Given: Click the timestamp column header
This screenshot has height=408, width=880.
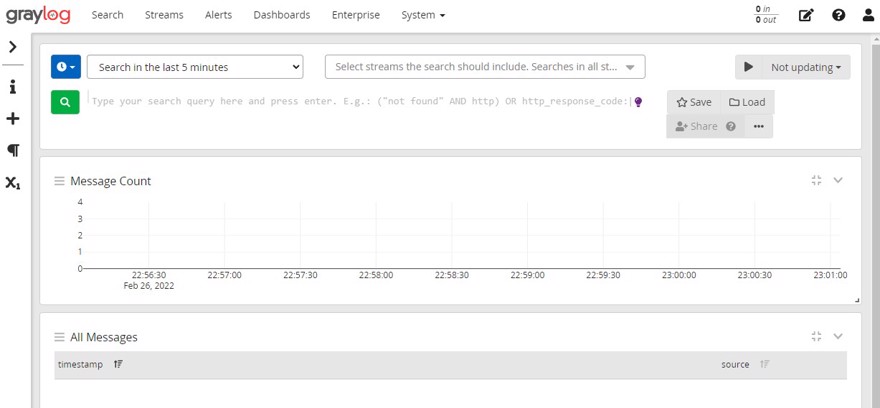Looking at the screenshot, I should tap(80, 364).
